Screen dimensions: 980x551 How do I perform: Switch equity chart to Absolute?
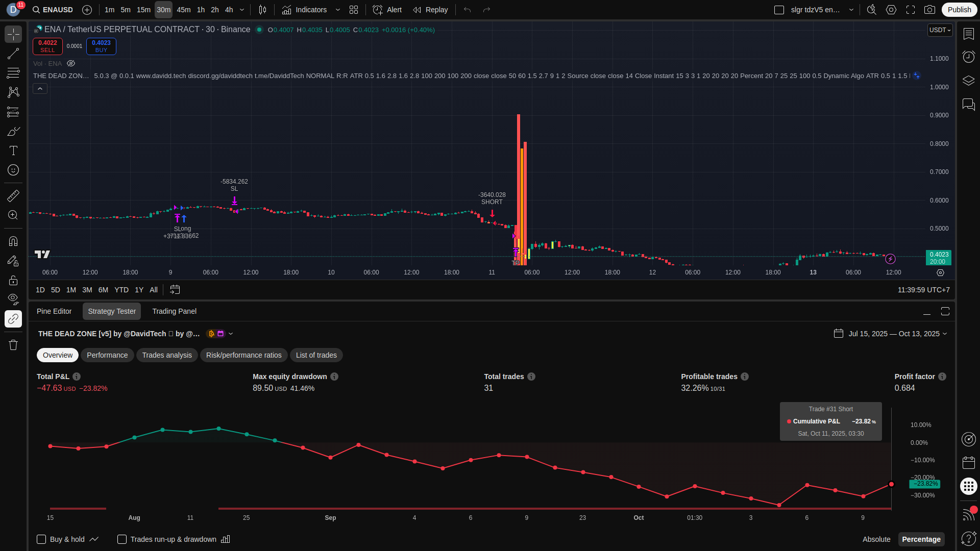click(876, 539)
